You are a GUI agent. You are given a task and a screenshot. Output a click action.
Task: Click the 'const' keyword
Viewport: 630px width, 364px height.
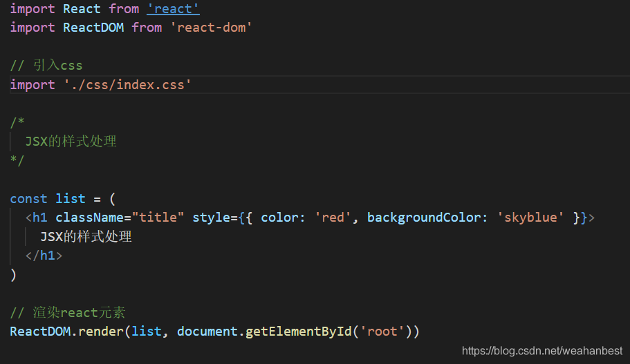(x=28, y=199)
